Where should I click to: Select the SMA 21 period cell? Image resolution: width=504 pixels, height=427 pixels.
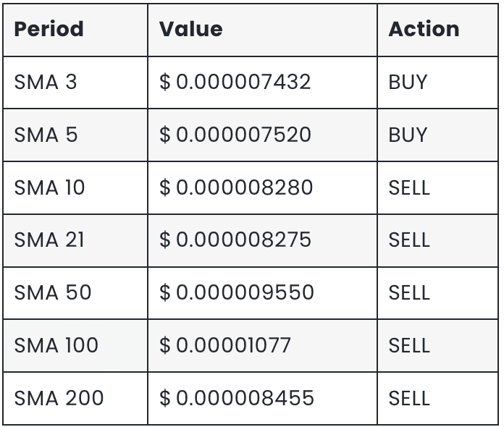tap(49, 240)
